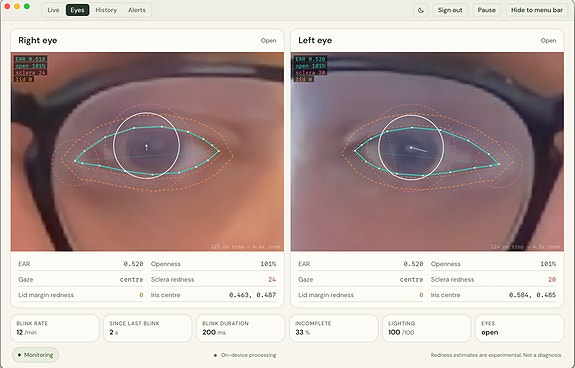Click Left eye Sclera redness value 20
The image size is (575, 368).
(x=552, y=279)
